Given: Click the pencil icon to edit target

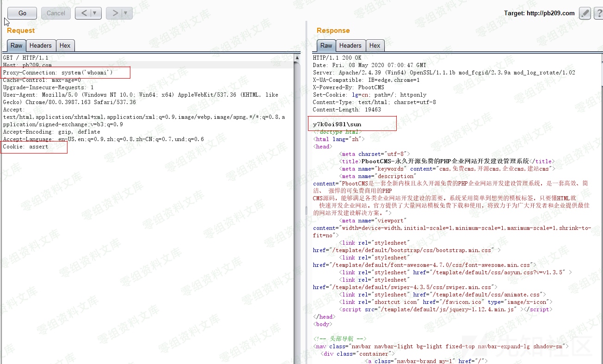Looking at the screenshot, I should 585,13.
